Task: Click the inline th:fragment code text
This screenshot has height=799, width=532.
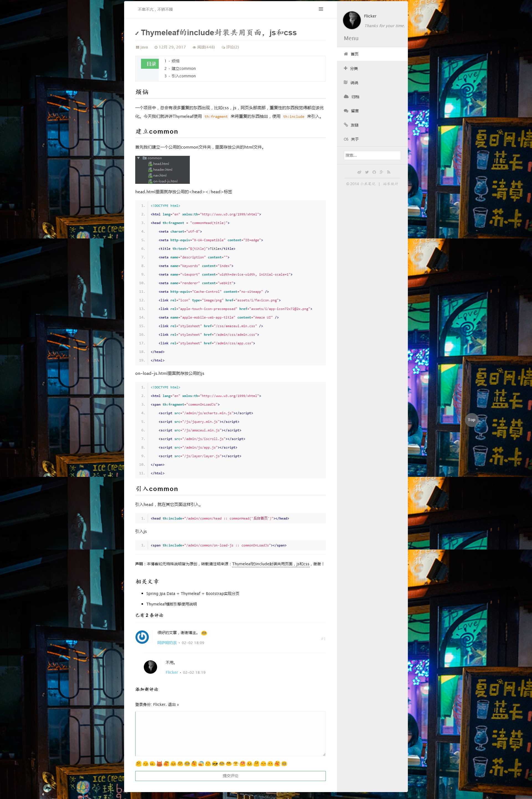Action: point(216,116)
